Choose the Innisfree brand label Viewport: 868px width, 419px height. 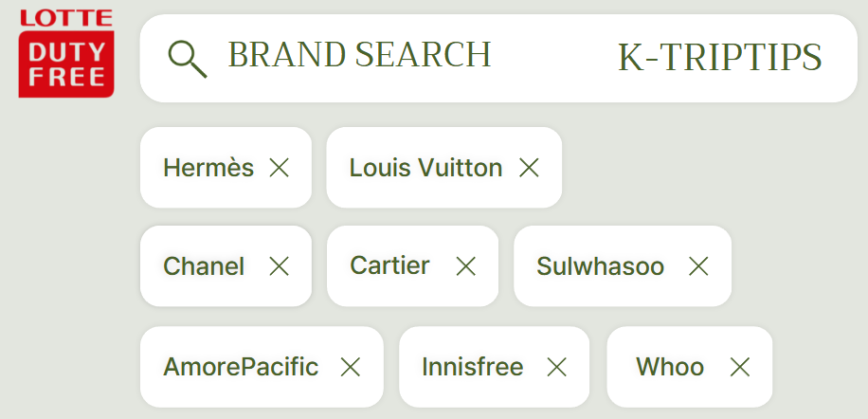tap(472, 367)
